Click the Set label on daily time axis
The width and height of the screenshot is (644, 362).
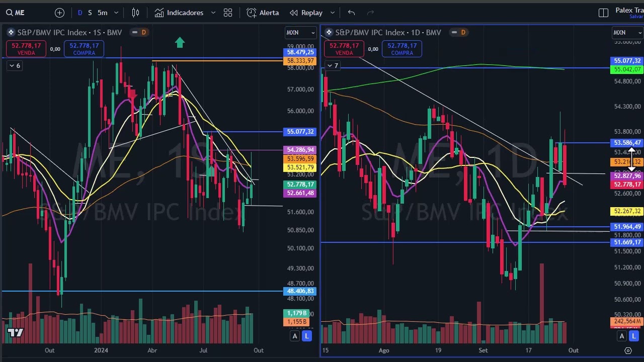[483, 350]
